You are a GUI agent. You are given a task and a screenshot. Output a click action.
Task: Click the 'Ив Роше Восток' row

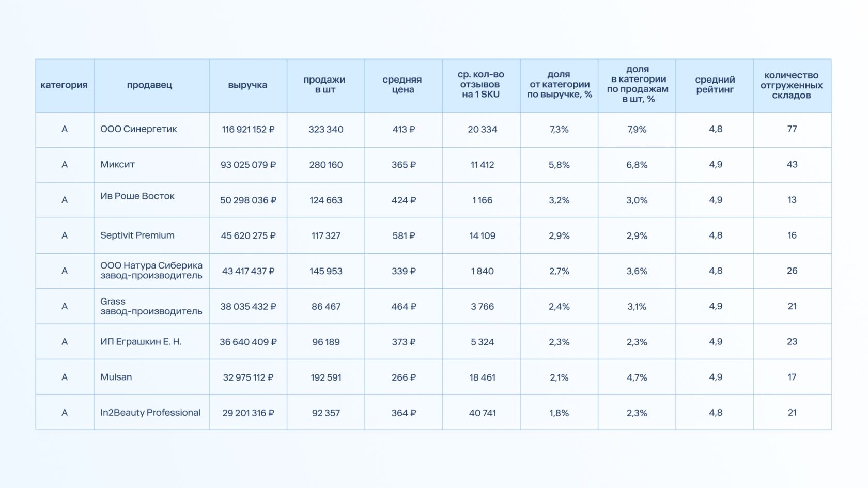tap(433, 200)
